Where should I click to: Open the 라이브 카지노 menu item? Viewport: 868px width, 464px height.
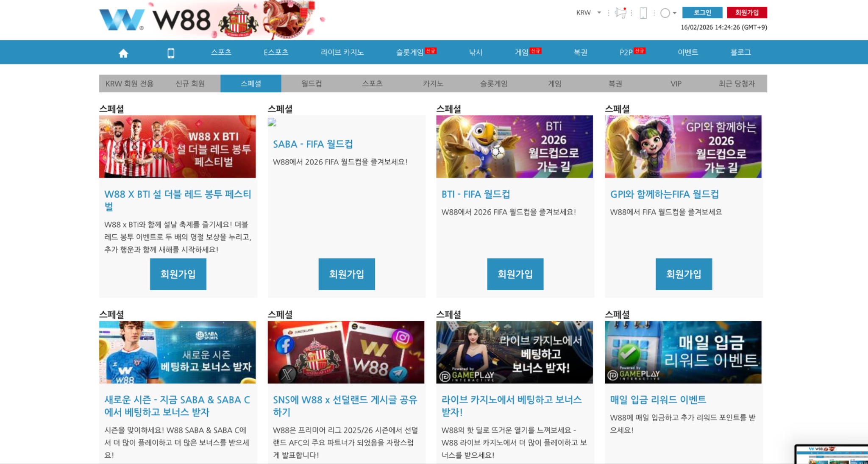342,52
